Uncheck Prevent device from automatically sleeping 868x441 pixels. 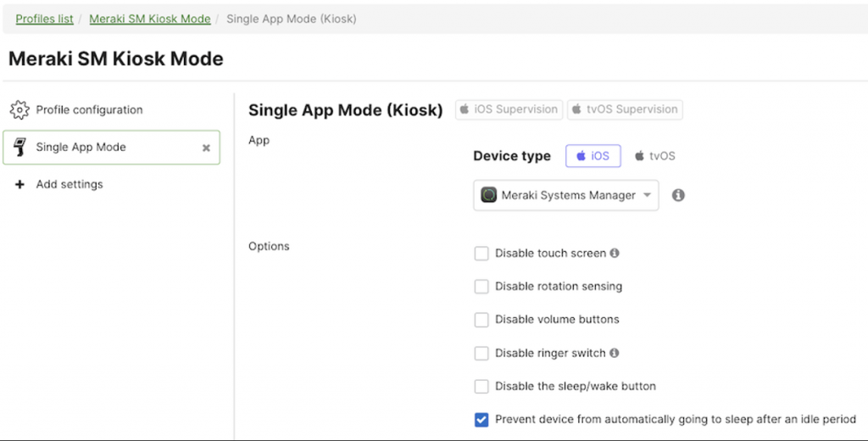(x=481, y=420)
